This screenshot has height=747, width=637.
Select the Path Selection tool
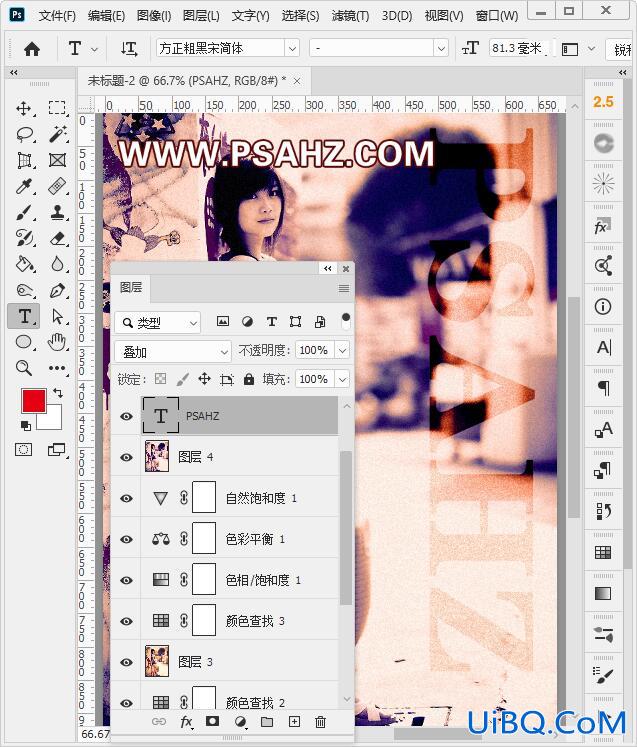point(57,316)
